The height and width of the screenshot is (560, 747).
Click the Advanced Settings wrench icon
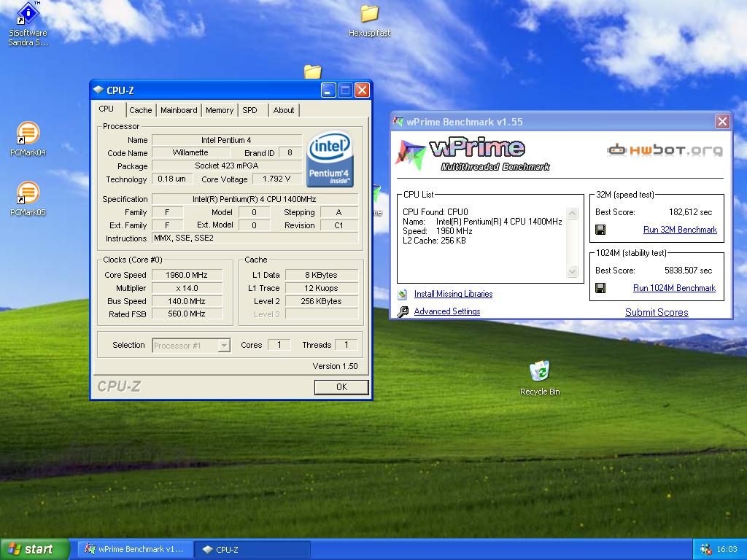[403, 311]
